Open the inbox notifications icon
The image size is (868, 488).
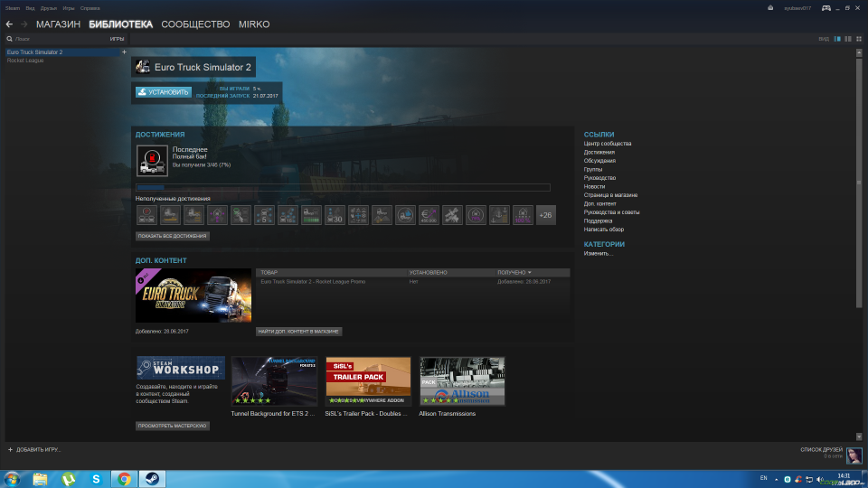(x=770, y=8)
